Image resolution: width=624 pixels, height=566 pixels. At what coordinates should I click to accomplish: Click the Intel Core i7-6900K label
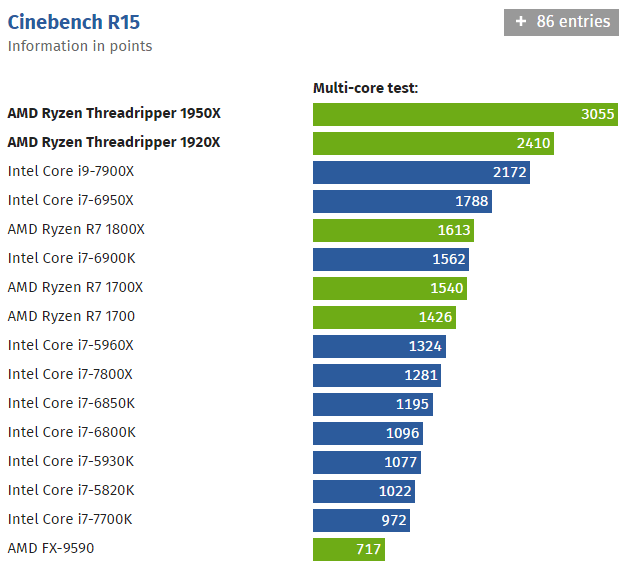pyautogui.click(x=70, y=258)
